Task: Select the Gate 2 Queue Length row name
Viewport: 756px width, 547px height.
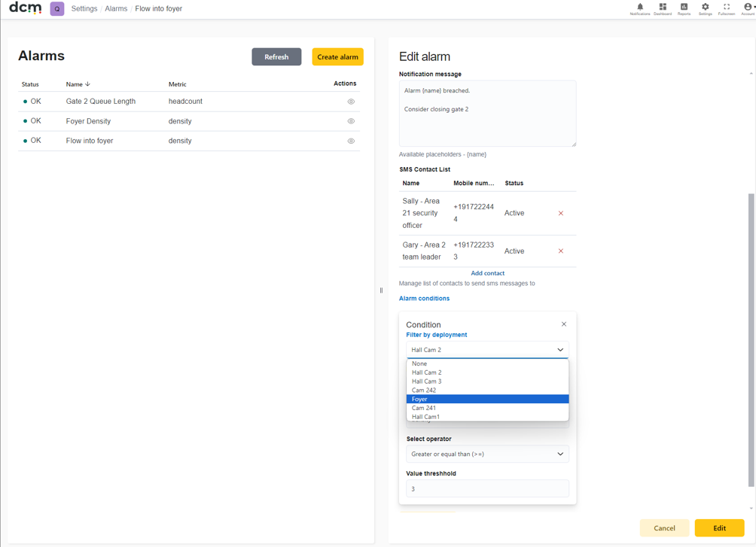Action: click(101, 102)
